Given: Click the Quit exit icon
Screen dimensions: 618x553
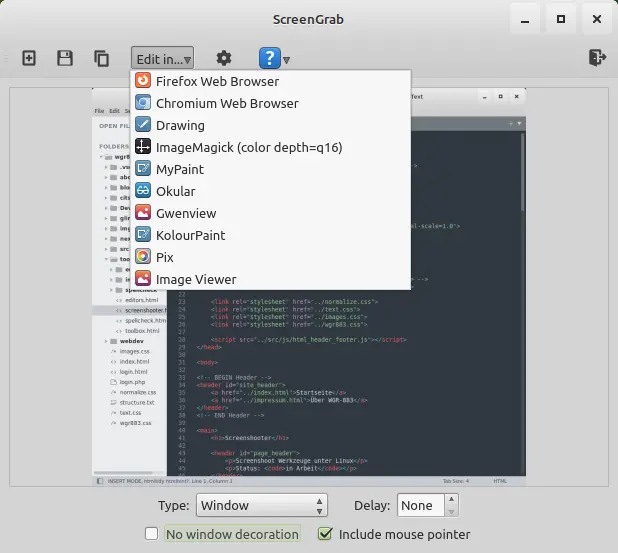Looking at the screenshot, I should point(597,58).
